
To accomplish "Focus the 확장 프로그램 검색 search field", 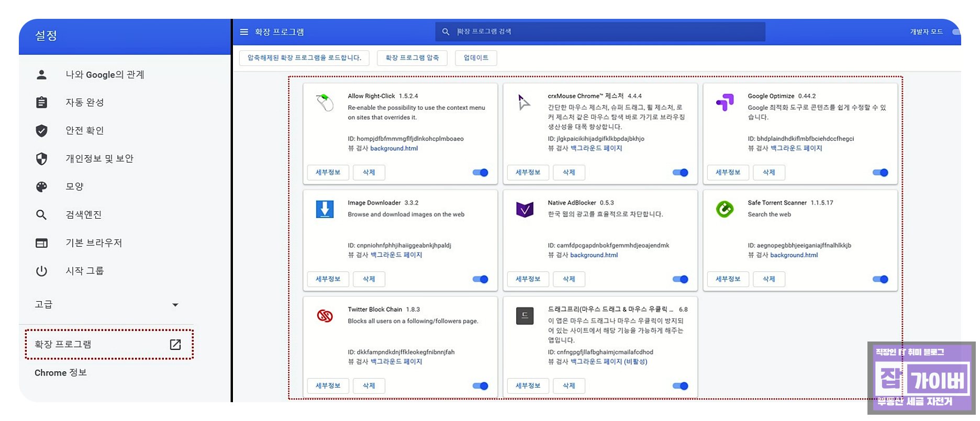I will coord(600,32).
